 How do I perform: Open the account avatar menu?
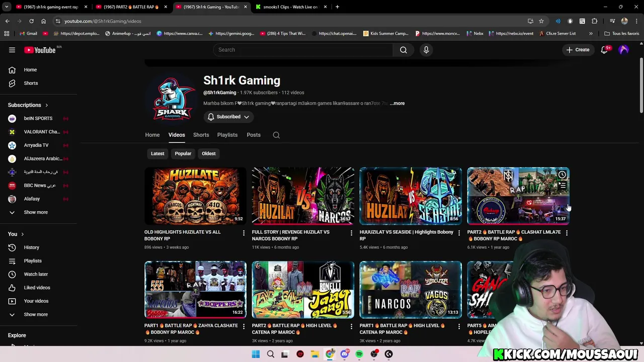tap(623, 50)
